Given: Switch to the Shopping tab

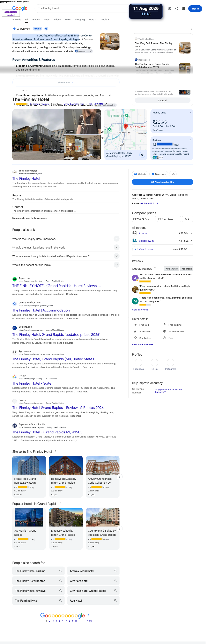Looking at the screenshot, I should (x=80, y=20).
